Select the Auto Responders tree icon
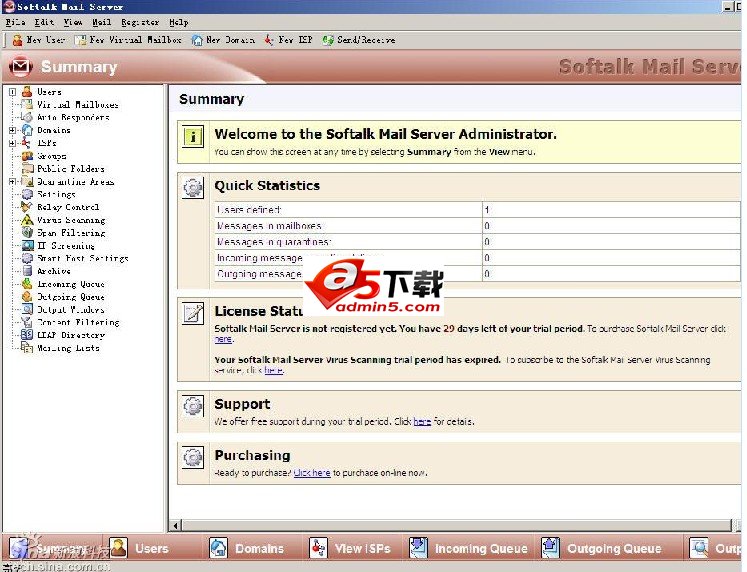 (x=27, y=117)
